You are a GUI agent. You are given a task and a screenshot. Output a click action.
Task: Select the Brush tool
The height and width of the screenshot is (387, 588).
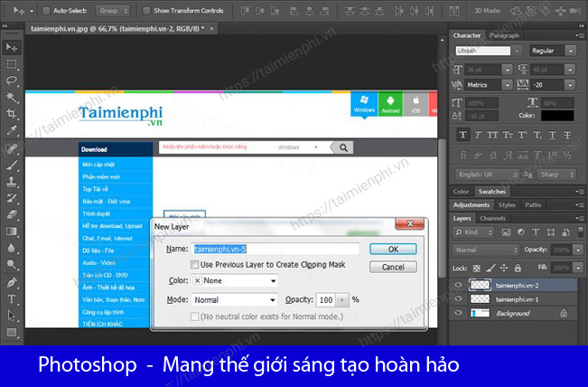12,165
